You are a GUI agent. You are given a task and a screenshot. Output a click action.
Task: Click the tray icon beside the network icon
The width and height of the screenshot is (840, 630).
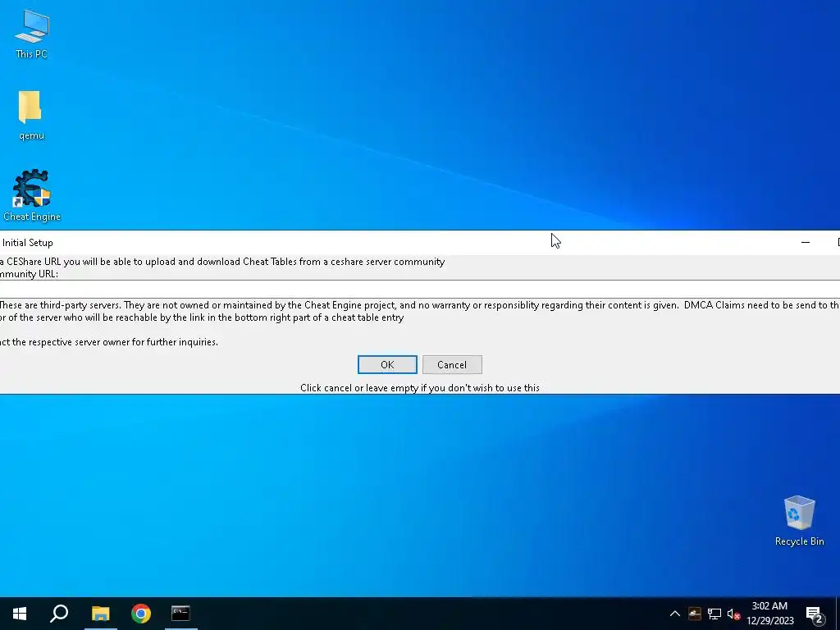tap(694, 614)
